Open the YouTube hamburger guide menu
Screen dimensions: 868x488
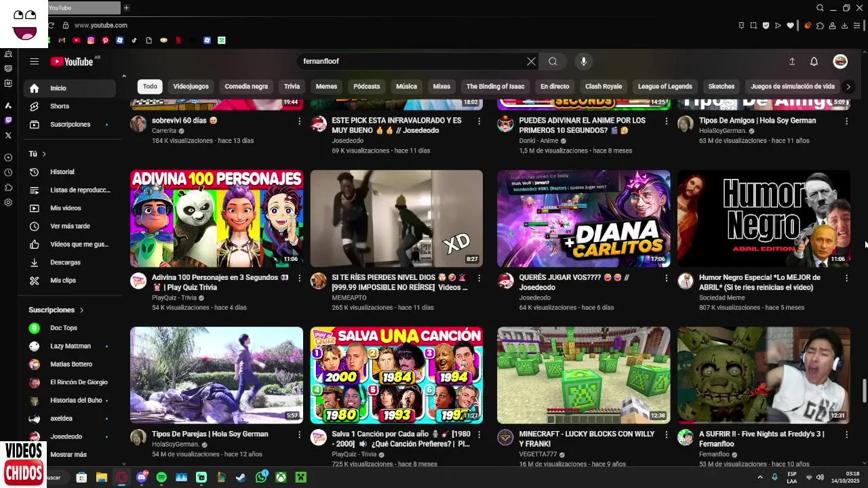point(34,61)
